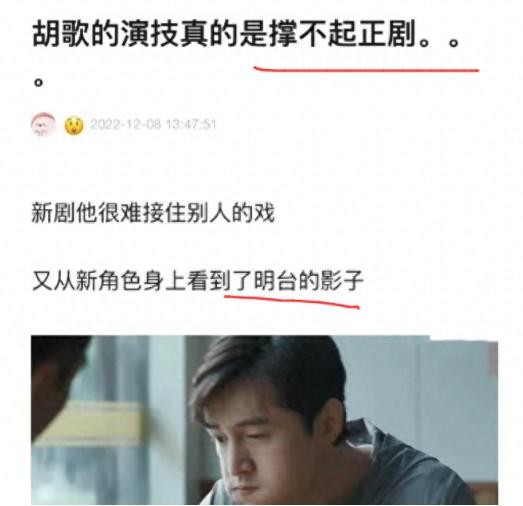Click the name 胡歌 in the title
This screenshot has width=523, height=506.
[x=61, y=33]
